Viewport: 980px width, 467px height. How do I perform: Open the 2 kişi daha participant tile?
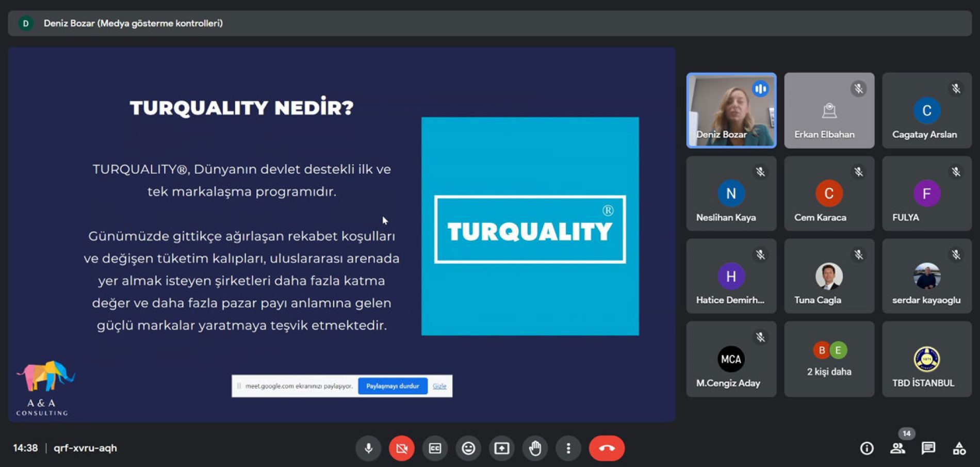point(829,359)
